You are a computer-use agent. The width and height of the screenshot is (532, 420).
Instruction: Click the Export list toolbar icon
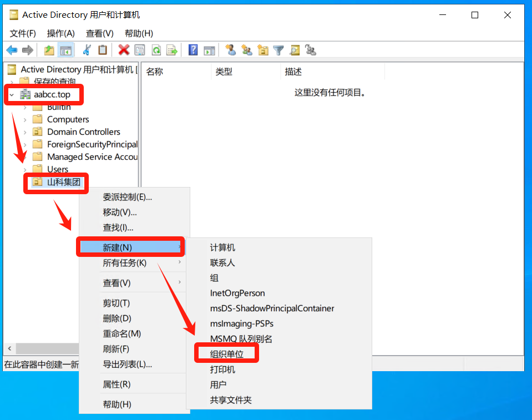(x=172, y=50)
